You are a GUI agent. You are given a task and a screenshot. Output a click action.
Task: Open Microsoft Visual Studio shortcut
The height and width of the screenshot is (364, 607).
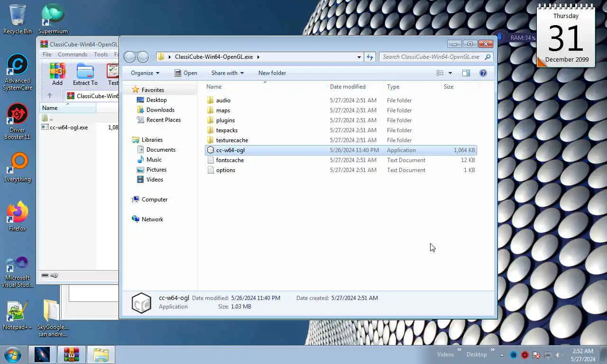18,272
